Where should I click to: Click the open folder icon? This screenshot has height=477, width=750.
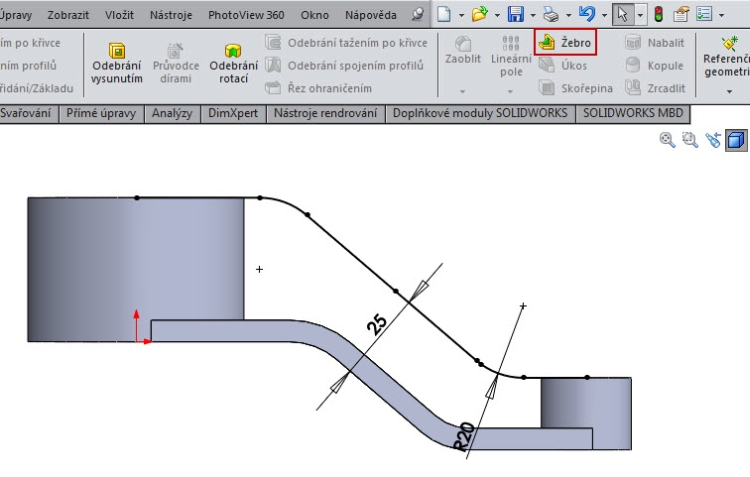pos(479,14)
